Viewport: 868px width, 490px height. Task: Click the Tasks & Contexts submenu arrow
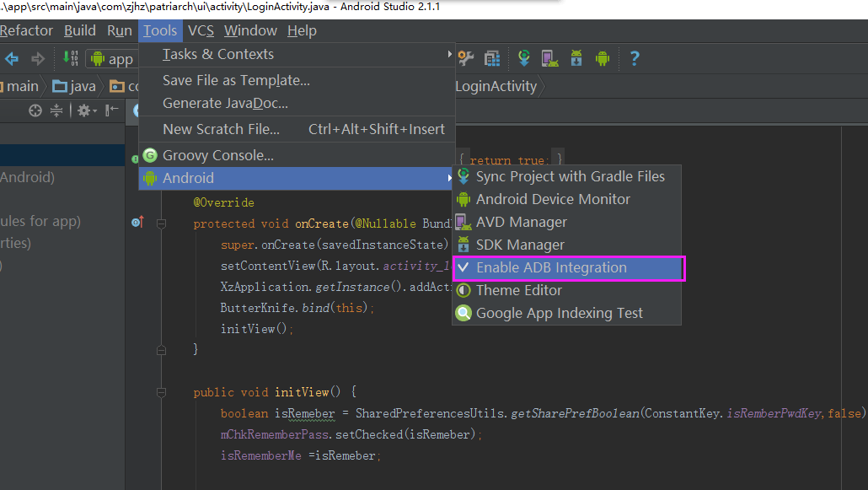(x=449, y=54)
